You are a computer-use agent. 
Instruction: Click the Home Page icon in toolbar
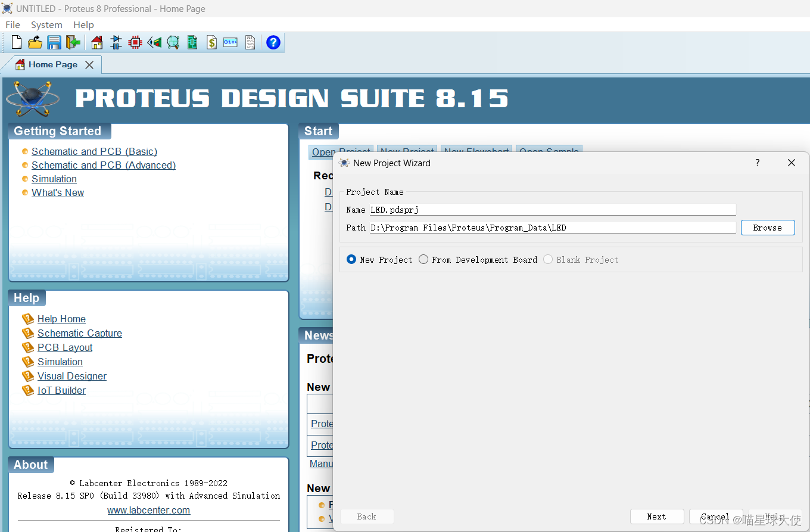pyautogui.click(x=96, y=42)
